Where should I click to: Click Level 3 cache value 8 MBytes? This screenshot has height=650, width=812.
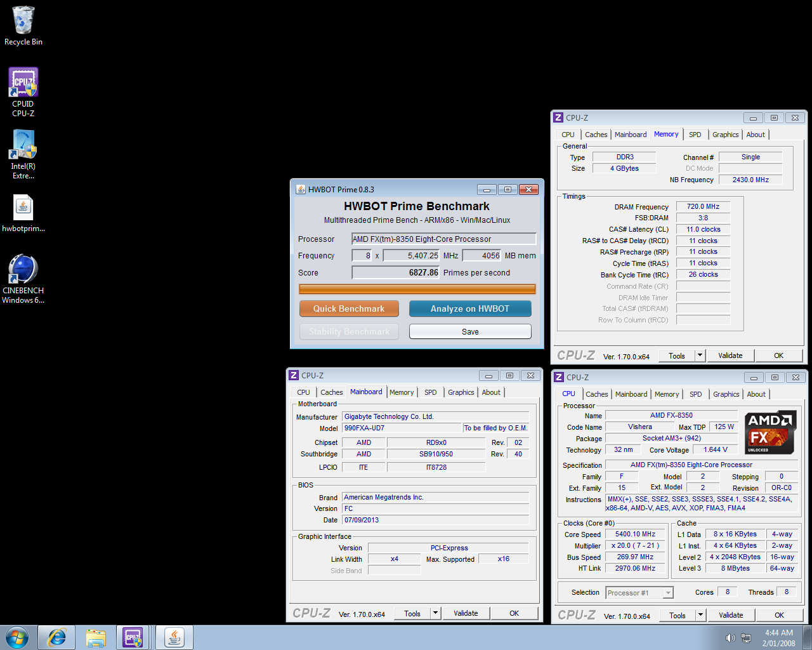pos(735,568)
